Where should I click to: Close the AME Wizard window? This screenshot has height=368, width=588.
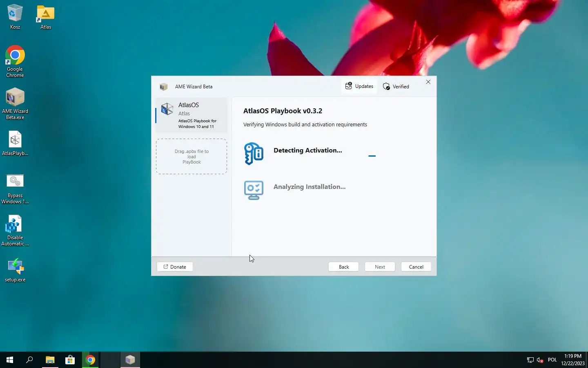tap(428, 82)
